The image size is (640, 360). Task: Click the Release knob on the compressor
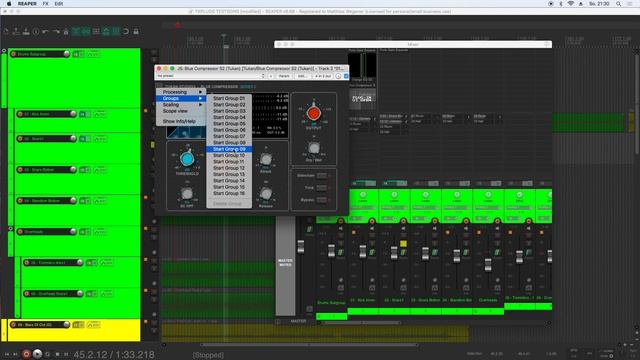point(266,193)
